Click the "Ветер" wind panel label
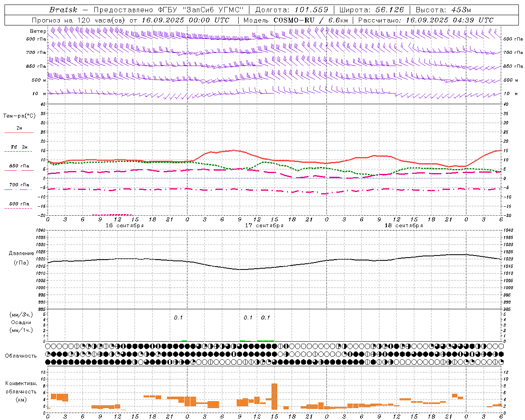 tap(38, 31)
